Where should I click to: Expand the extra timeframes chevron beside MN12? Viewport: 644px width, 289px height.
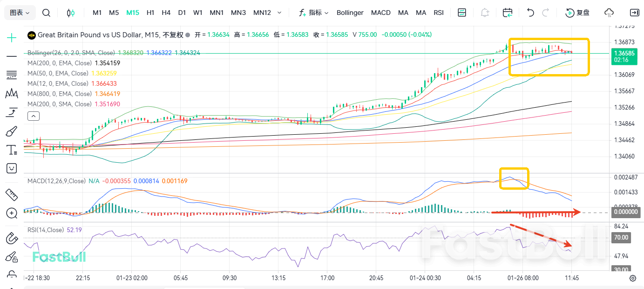tap(280, 13)
